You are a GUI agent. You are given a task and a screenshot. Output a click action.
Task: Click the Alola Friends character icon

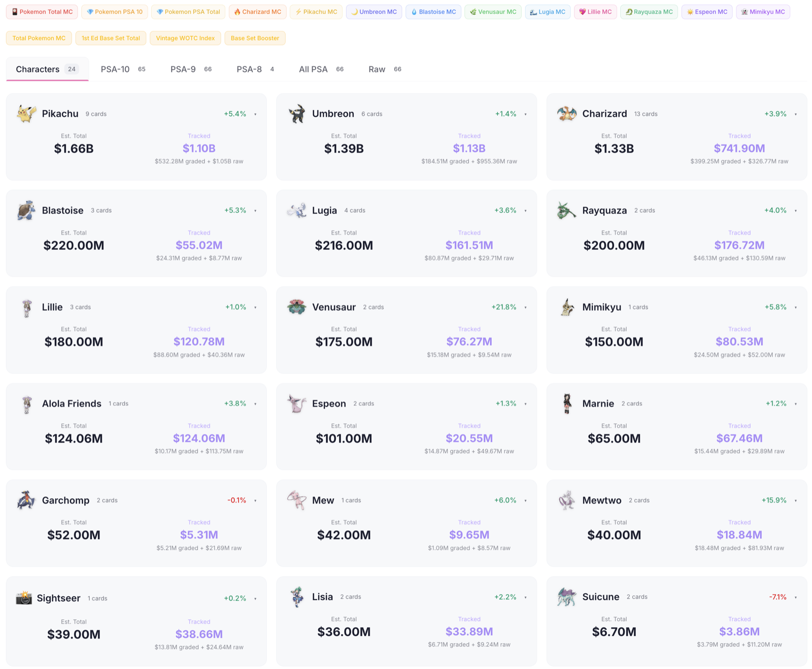[x=26, y=404]
